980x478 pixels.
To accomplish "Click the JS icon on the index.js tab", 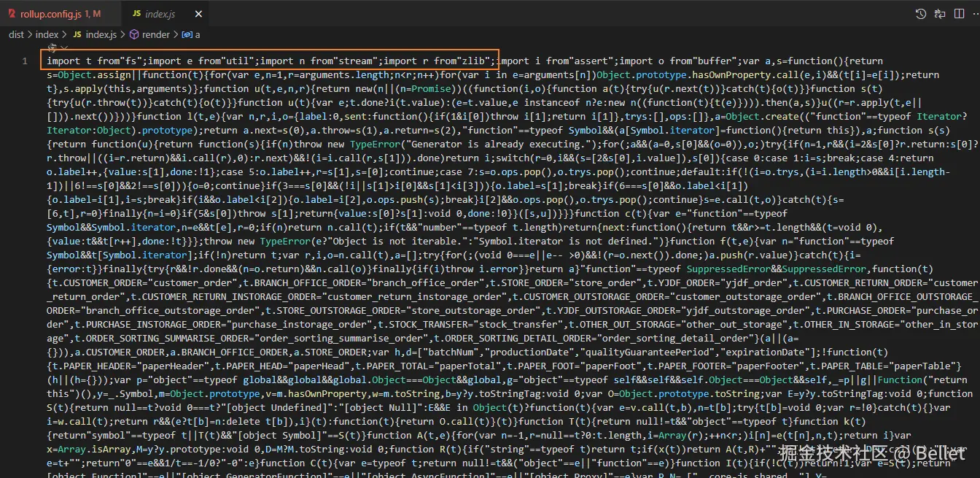I will coord(137,13).
